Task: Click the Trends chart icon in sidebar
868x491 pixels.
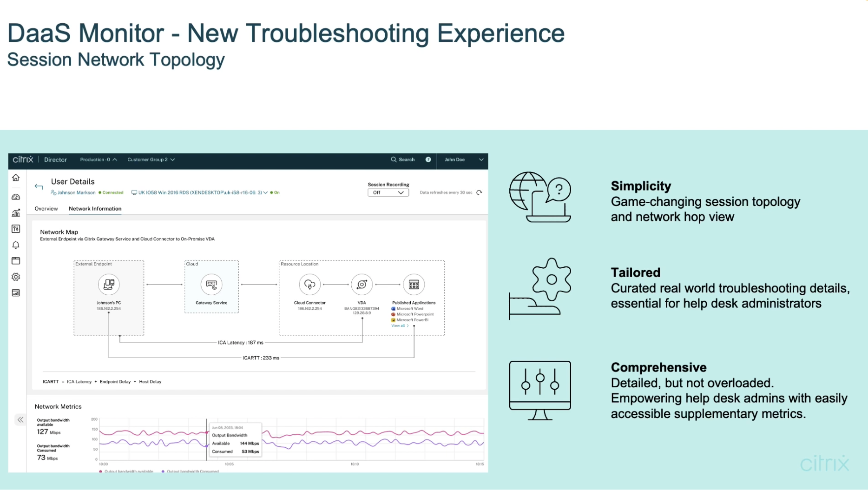Action: (16, 213)
